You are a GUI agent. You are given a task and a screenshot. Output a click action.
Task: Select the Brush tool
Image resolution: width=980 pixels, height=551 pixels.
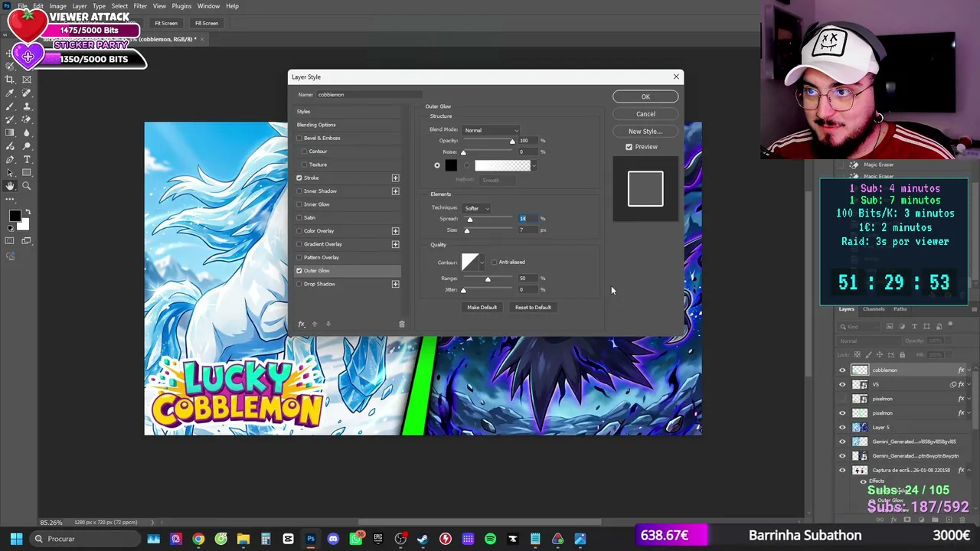point(10,106)
